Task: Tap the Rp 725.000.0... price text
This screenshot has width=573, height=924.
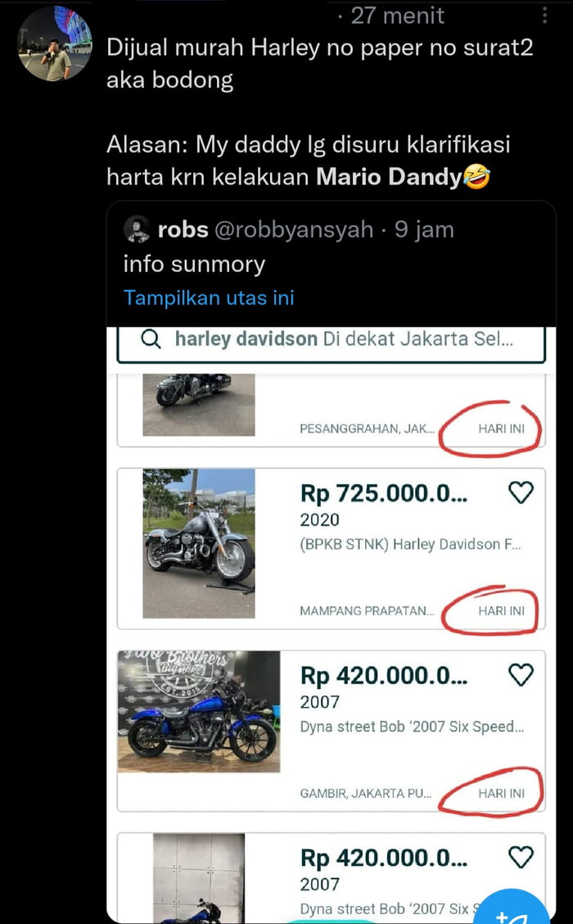Action: tap(383, 493)
